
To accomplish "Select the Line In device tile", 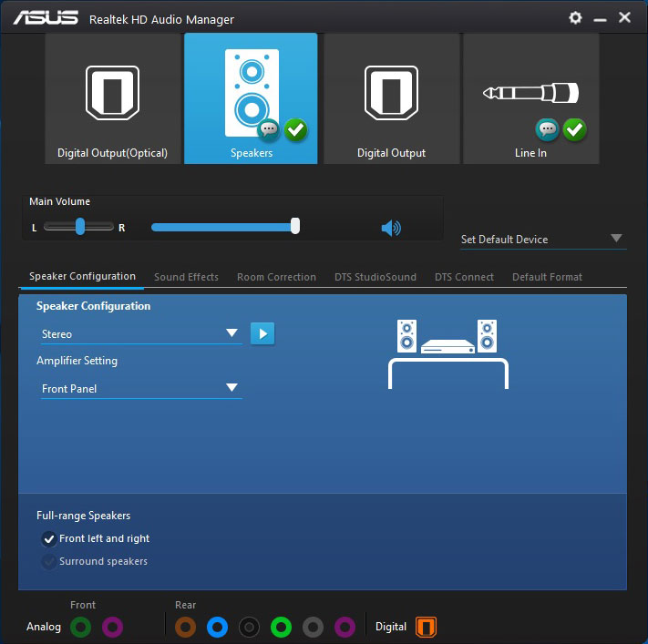I will pyautogui.click(x=531, y=98).
